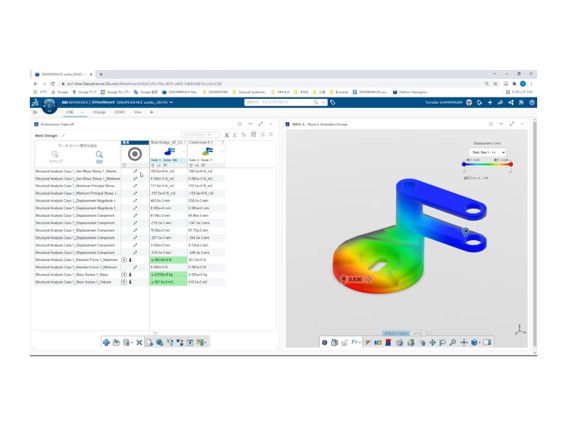The width and height of the screenshot is (567, 426).
Task: Click the green highlighted Mass Sensor Mass cell
Action: (169, 274)
